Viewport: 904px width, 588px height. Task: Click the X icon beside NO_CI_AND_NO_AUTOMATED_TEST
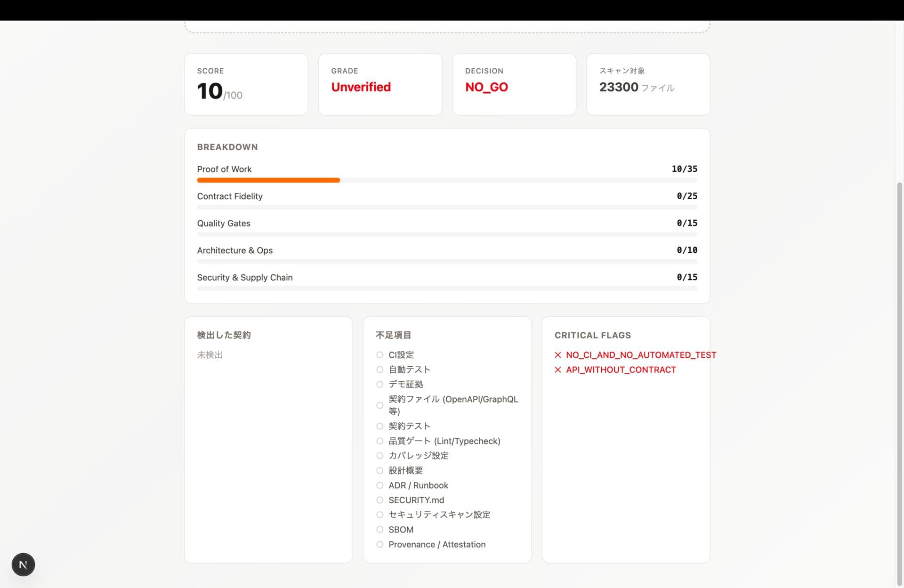point(558,355)
